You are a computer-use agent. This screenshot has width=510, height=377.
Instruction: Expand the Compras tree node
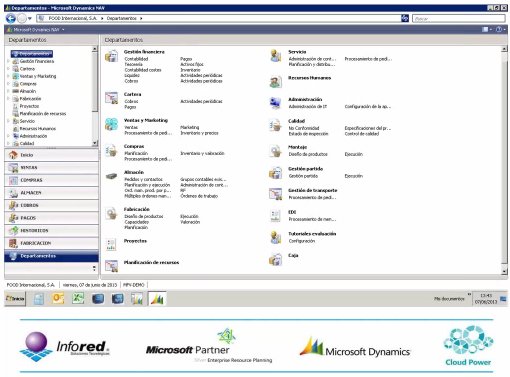click(8, 83)
